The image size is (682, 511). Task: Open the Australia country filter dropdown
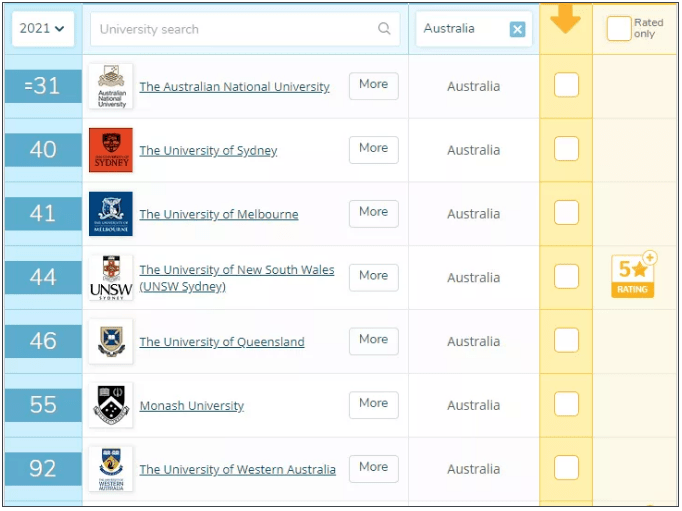(462, 29)
